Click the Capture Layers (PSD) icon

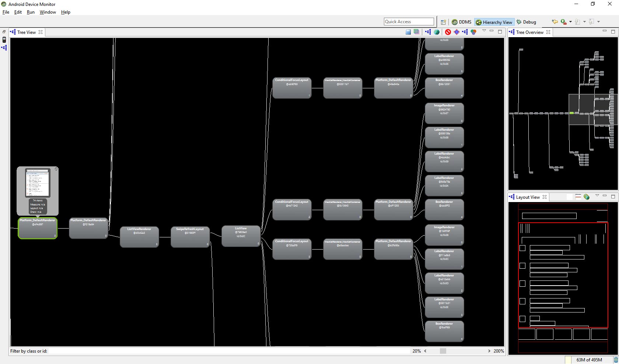pos(416,32)
